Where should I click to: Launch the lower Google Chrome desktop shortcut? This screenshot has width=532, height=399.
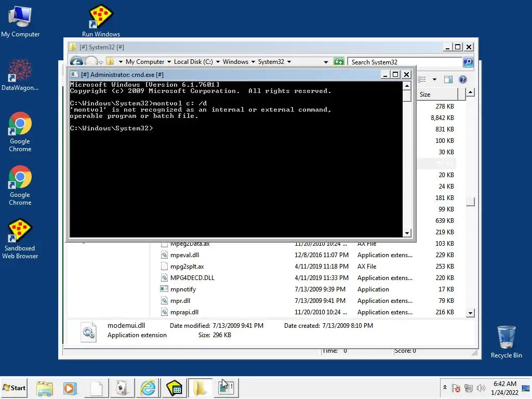click(20, 185)
